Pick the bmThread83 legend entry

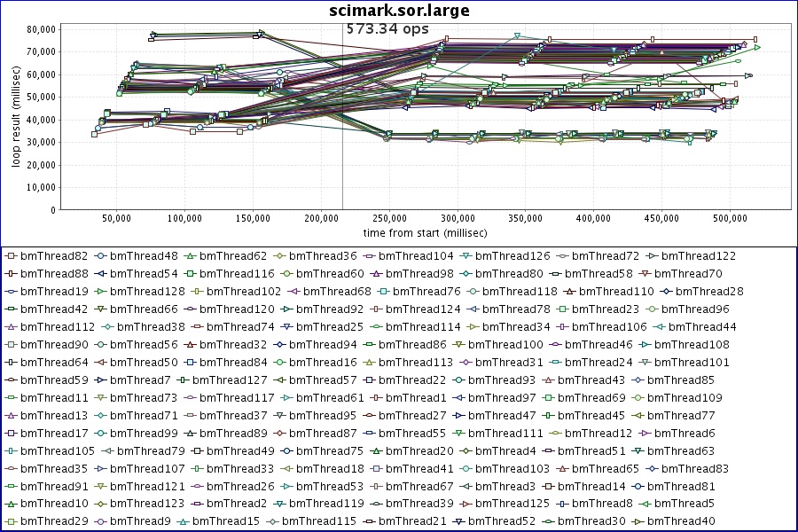[x=695, y=468]
